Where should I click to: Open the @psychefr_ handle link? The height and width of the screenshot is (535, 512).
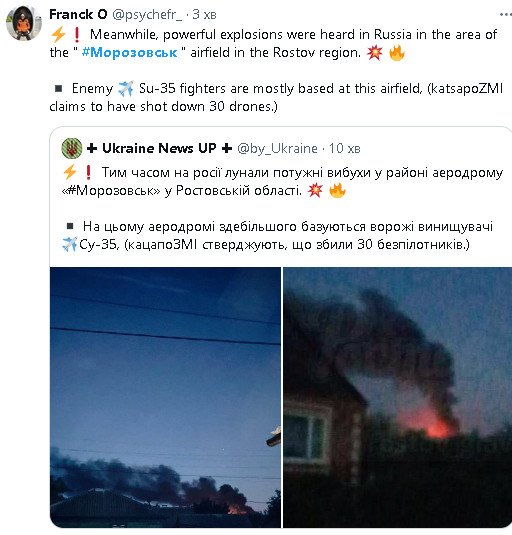147,15
